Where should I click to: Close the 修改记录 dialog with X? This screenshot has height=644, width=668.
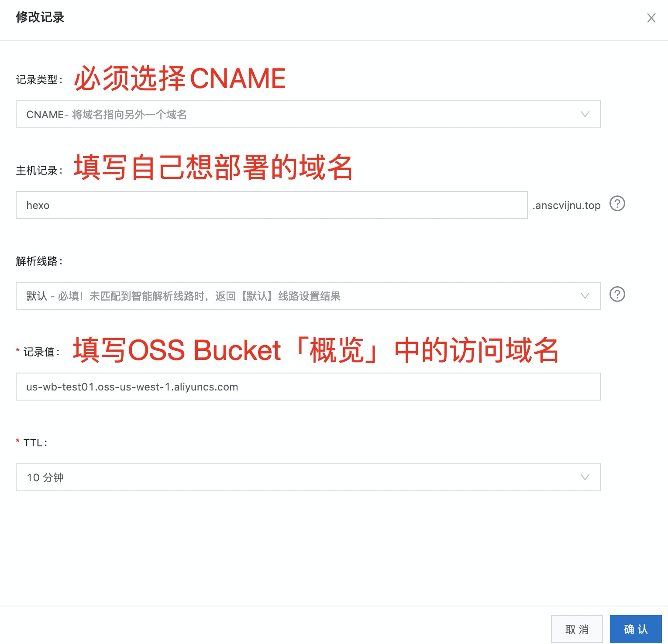pyautogui.click(x=651, y=18)
